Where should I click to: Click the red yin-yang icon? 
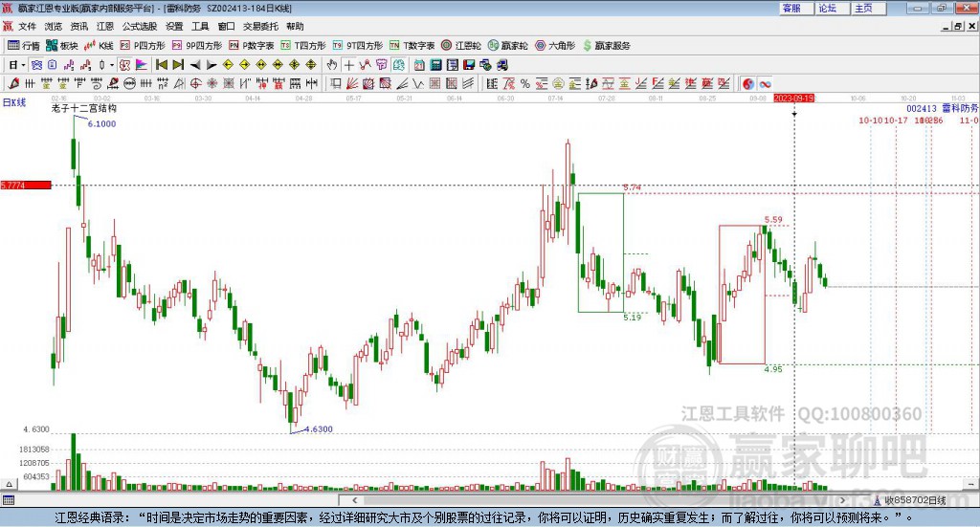[x=748, y=83]
